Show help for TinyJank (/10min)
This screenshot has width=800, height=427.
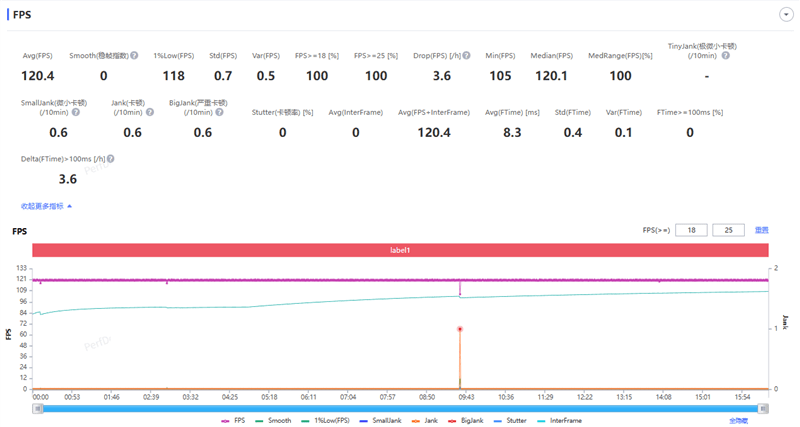pyautogui.click(x=725, y=56)
